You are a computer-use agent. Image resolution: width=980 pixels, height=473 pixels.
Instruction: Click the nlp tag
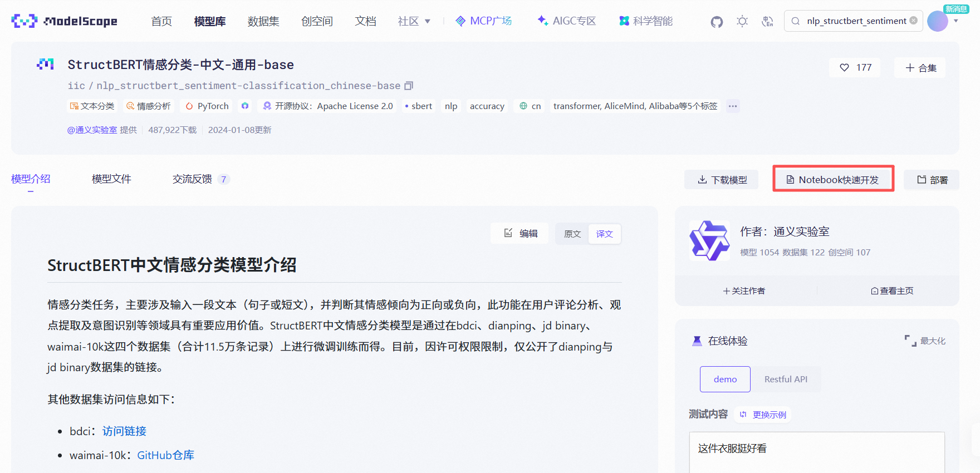tap(451, 106)
